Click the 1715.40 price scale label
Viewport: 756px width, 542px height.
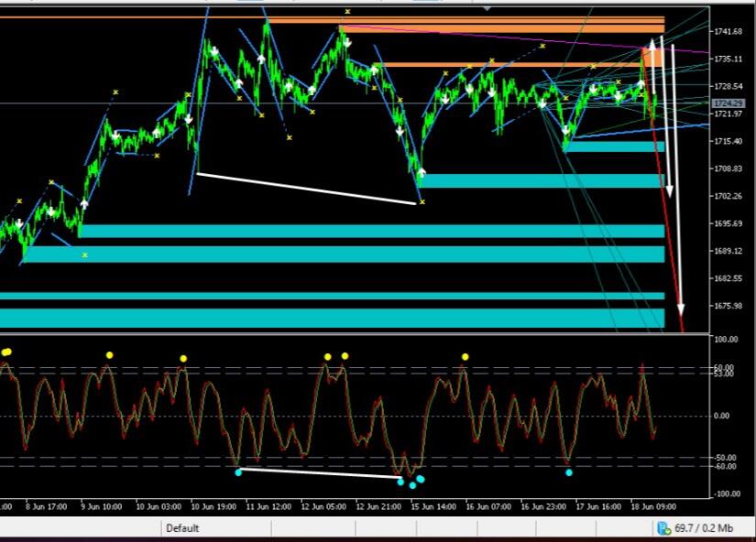[x=729, y=141]
